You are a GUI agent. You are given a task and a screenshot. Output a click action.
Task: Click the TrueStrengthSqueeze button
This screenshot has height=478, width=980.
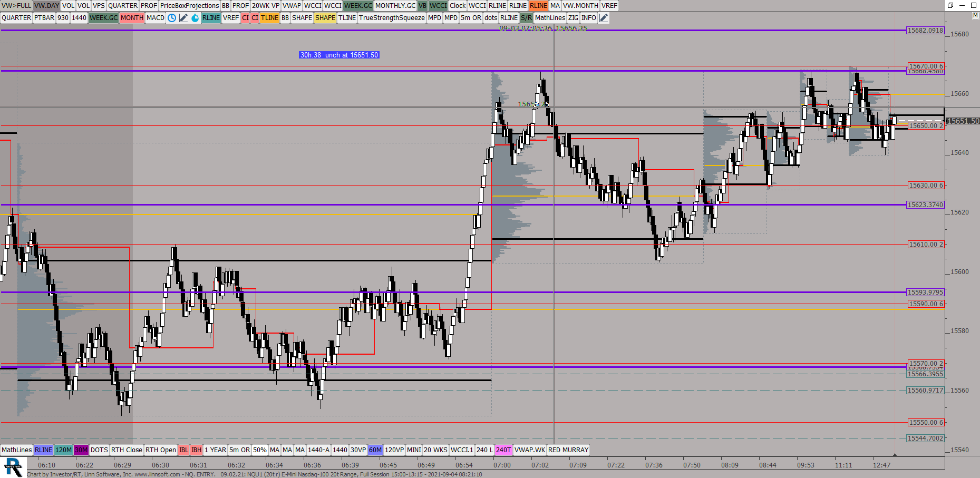pos(392,18)
